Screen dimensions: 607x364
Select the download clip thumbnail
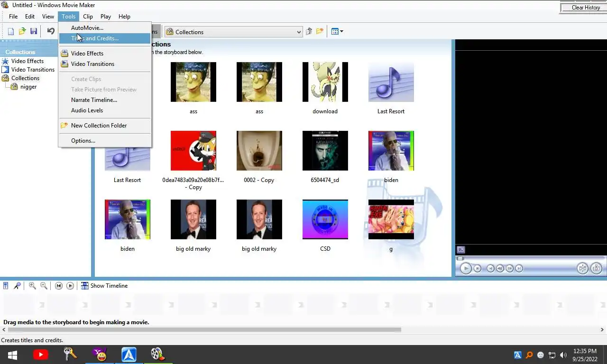point(325,82)
